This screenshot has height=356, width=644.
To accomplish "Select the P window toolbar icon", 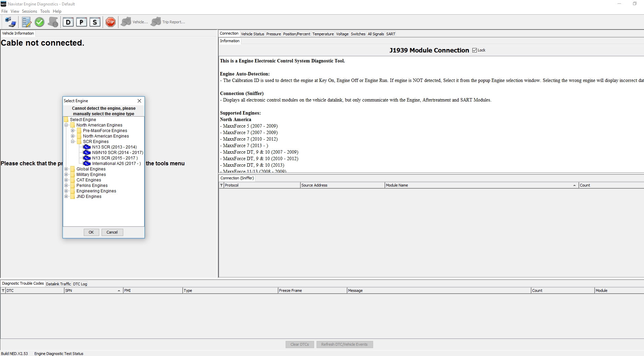I will pyautogui.click(x=81, y=22).
